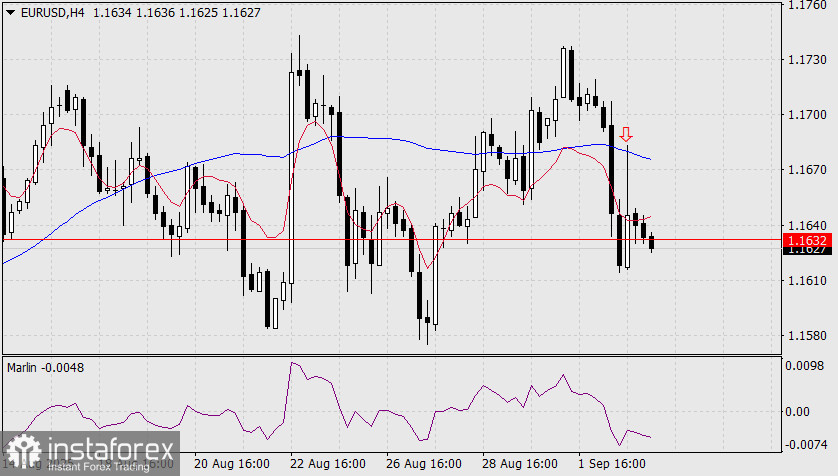This screenshot has width=838, height=476.
Task: Click the 28 Aug 16:00 time label
Action: coord(520,463)
